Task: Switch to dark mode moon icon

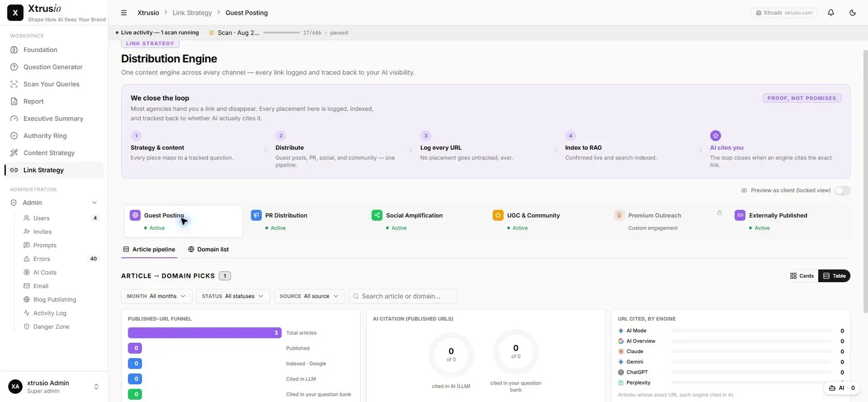Action: click(x=852, y=12)
